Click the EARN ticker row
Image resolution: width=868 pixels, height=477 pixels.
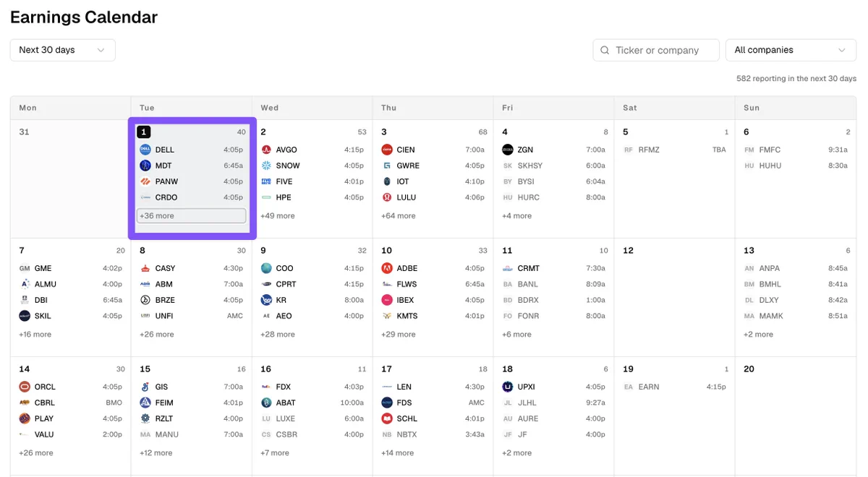click(x=674, y=387)
